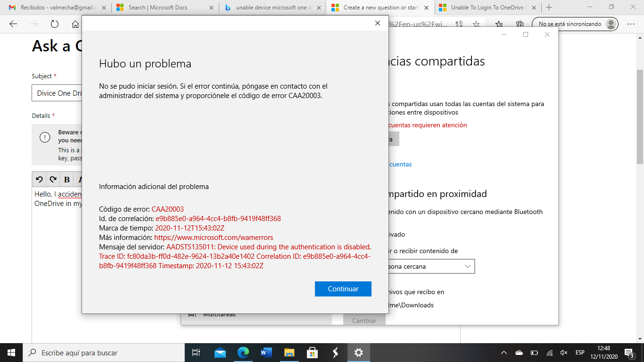Select the Redo icon in the text editor
Image resolution: width=644 pixels, height=362 pixels.
53,179
